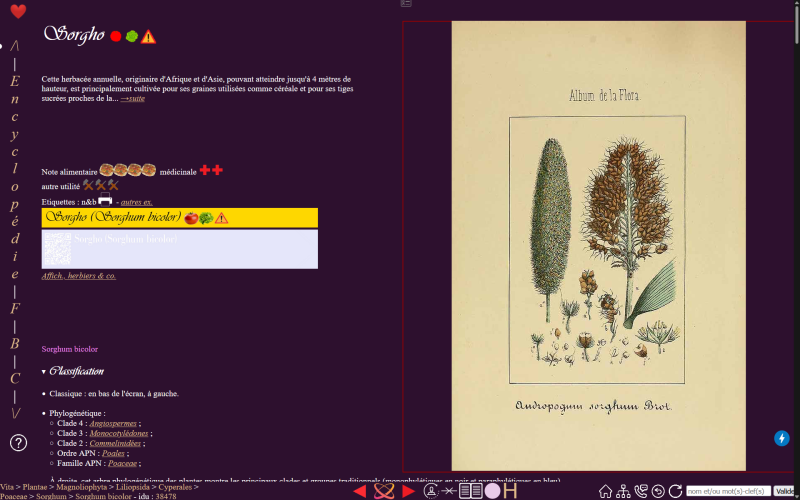Toggle the pink circle theme button
Image resolution: width=800 pixels, height=500 pixels.
tap(492, 491)
